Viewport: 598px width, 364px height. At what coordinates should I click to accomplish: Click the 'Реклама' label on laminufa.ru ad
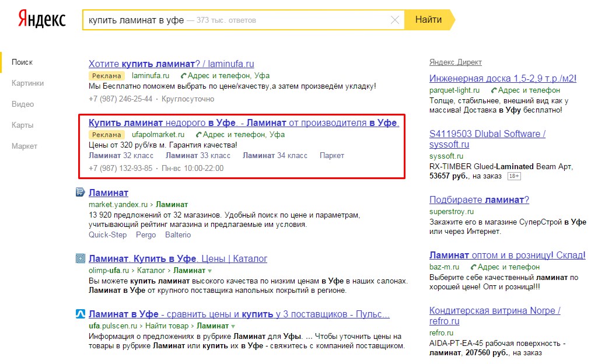coord(106,76)
